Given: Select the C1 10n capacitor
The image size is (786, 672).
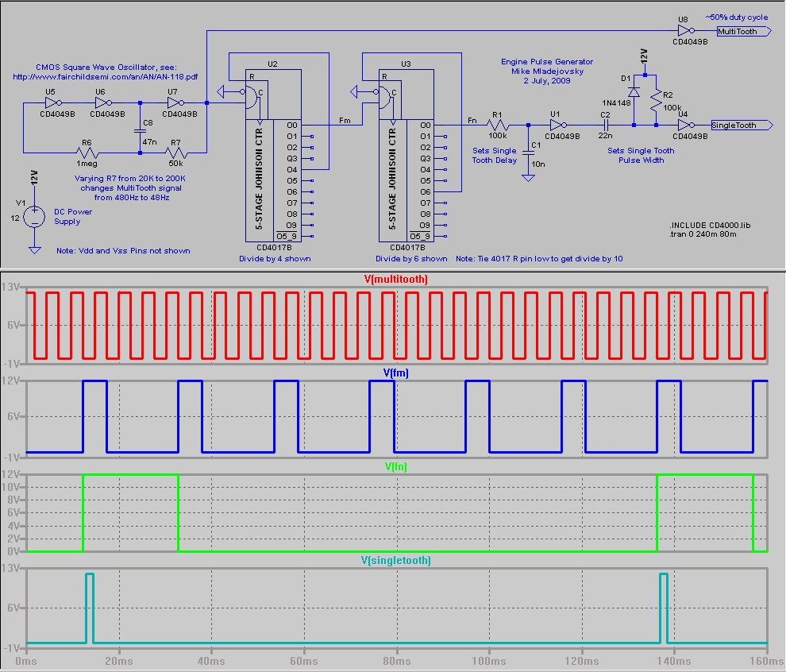Looking at the screenshot, I should tap(528, 153).
